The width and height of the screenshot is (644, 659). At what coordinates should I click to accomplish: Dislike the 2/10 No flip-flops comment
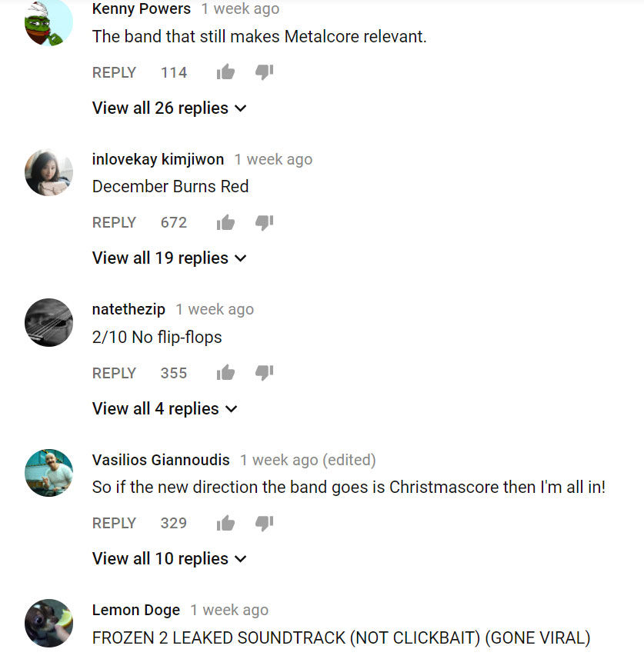pos(264,372)
